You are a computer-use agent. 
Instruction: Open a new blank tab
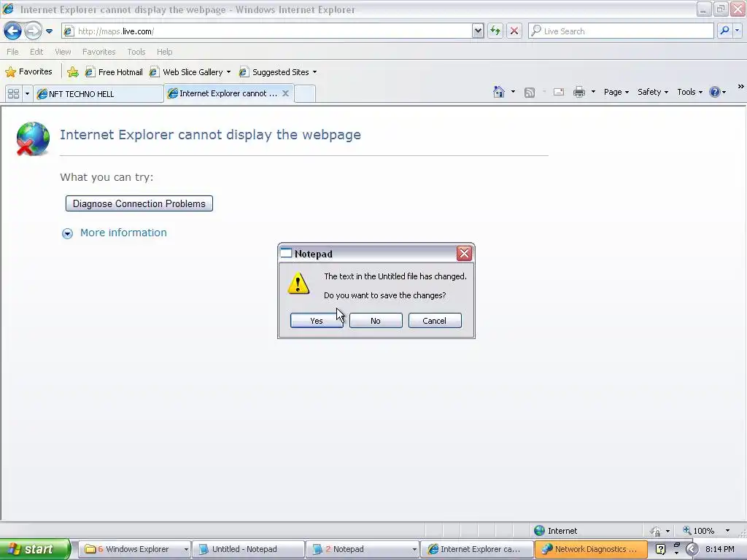click(x=305, y=93)
